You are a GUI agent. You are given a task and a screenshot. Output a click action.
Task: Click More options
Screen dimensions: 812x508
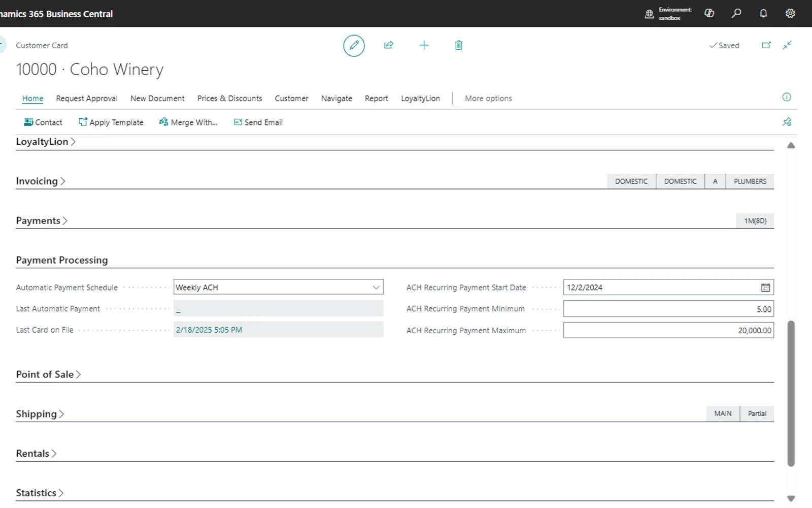tap(488, 99)
